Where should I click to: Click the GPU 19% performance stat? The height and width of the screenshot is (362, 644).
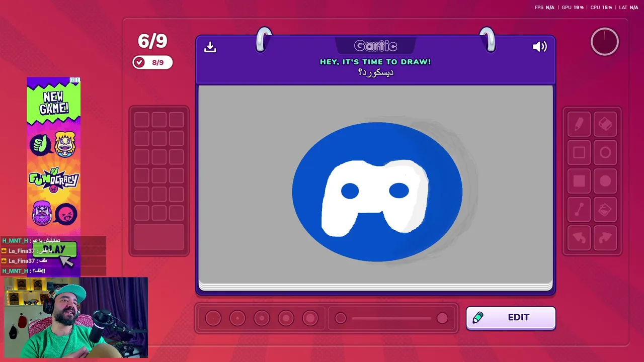click(573, 8)
